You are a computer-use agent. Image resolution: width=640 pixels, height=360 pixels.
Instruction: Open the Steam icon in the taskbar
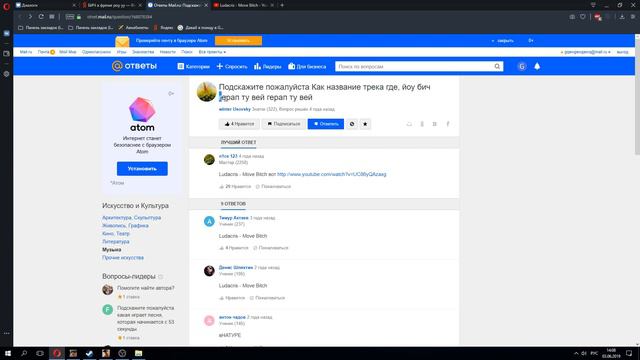pyautogui.click(x=89, y=353)
